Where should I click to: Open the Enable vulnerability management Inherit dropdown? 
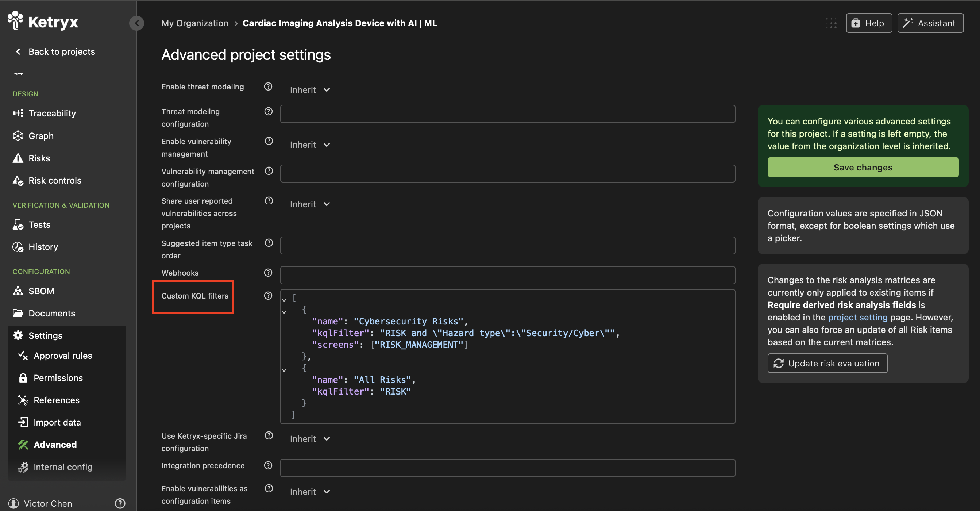coord(310,145)
